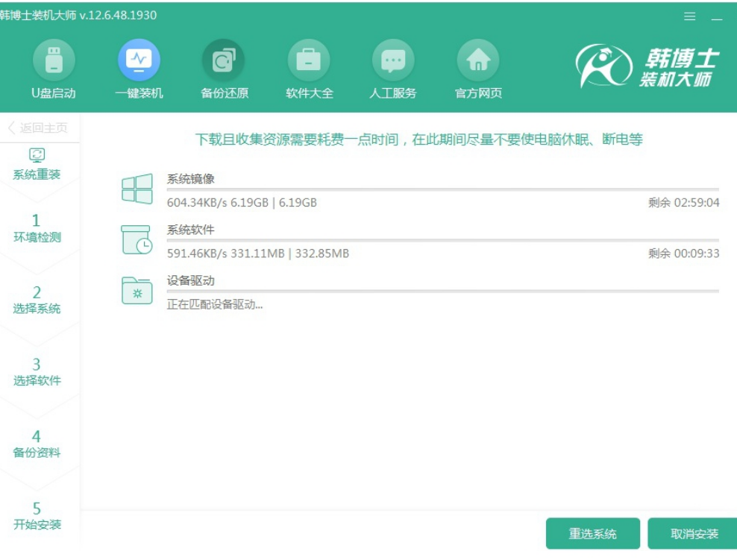Viewport: 737px width, 560px height.
Task: Click the 人工服务 support chat icon
Action: 393,61
